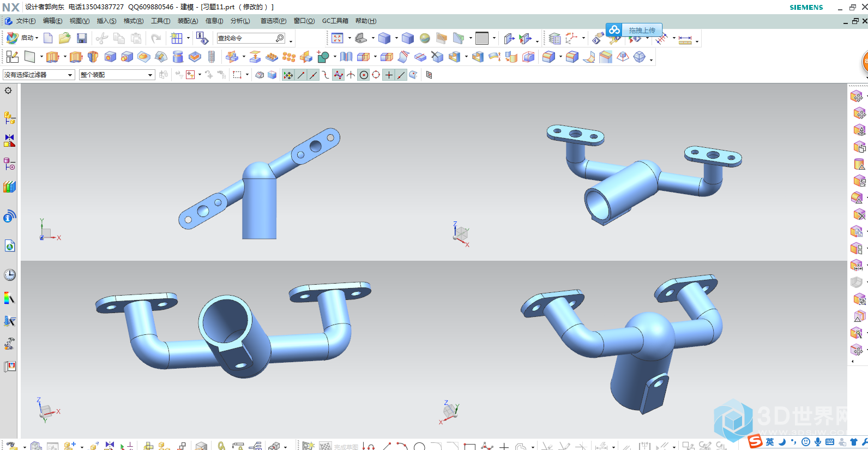Toggle the Point on Curve snap
Viewport: 868px width, 450px height.
[x=401, y=75]
